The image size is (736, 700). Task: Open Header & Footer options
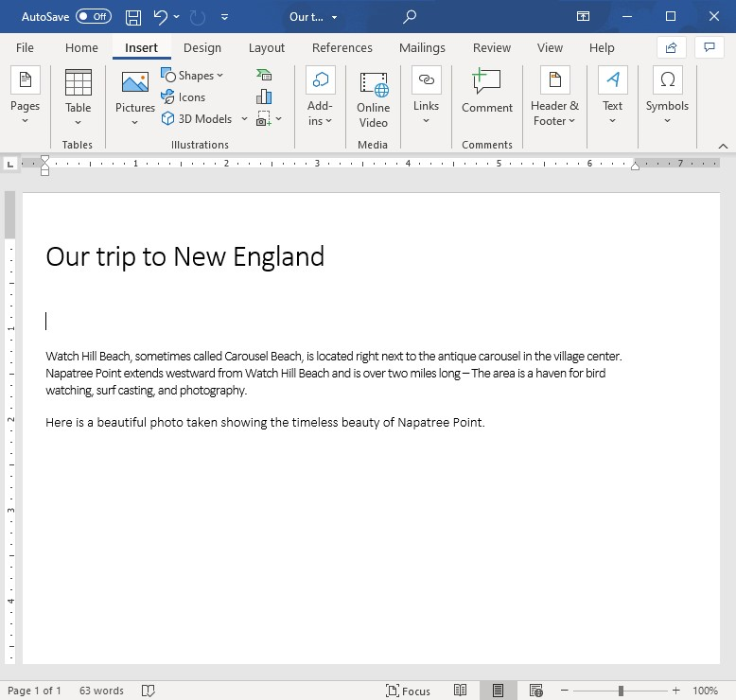click(554, 96)
